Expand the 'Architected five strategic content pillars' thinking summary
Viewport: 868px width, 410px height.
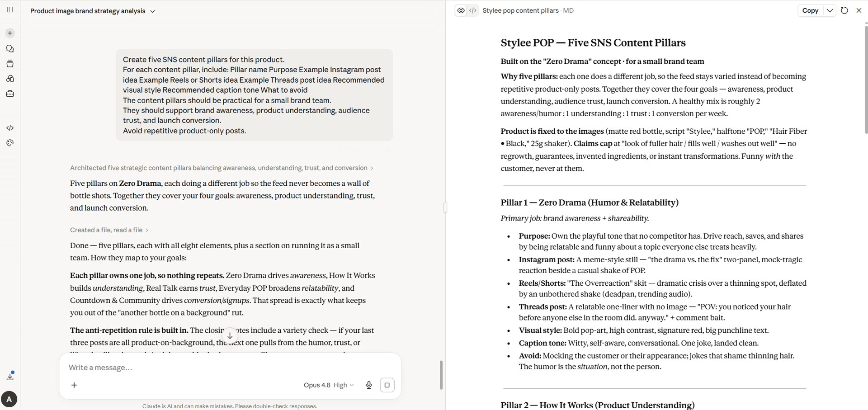[222, 168]
